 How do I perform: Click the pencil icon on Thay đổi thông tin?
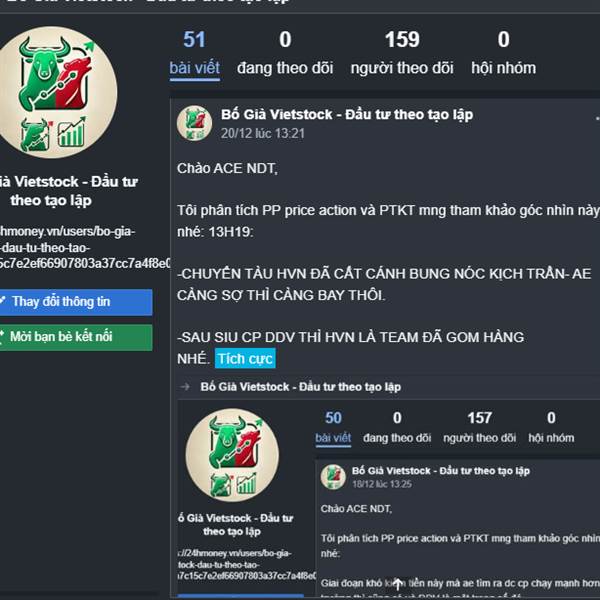[x=3, y=299]
